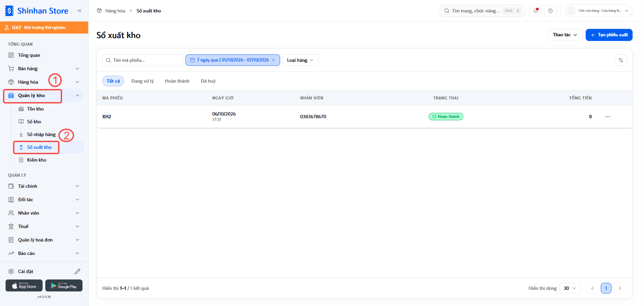Focus the Tìm mã phiếu search field

[x=143, y=60]
